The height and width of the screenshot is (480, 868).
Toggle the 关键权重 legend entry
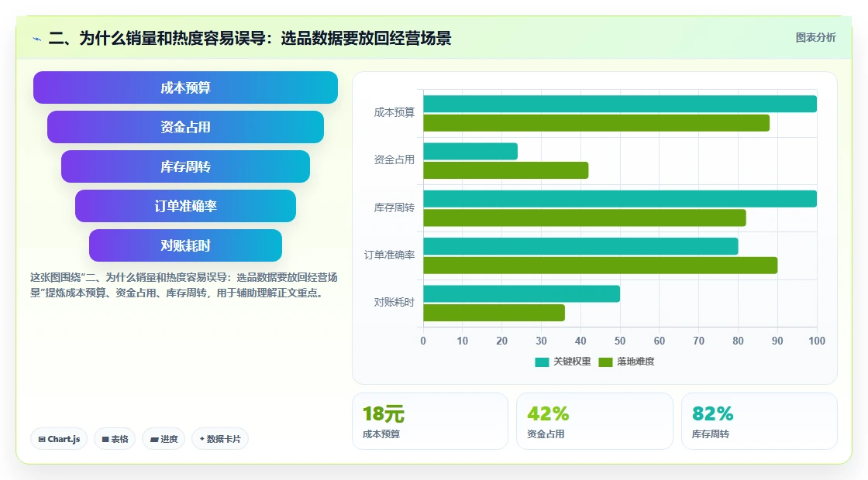point(563,362)
